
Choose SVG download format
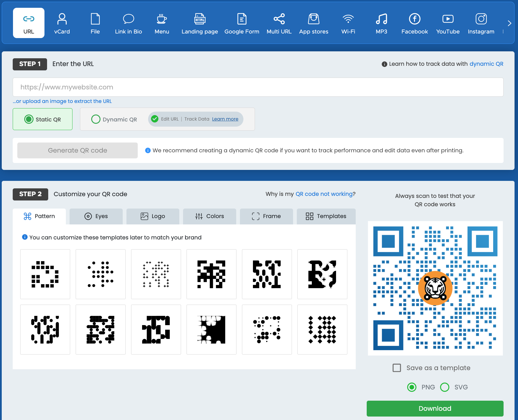[x=445, y=387]
